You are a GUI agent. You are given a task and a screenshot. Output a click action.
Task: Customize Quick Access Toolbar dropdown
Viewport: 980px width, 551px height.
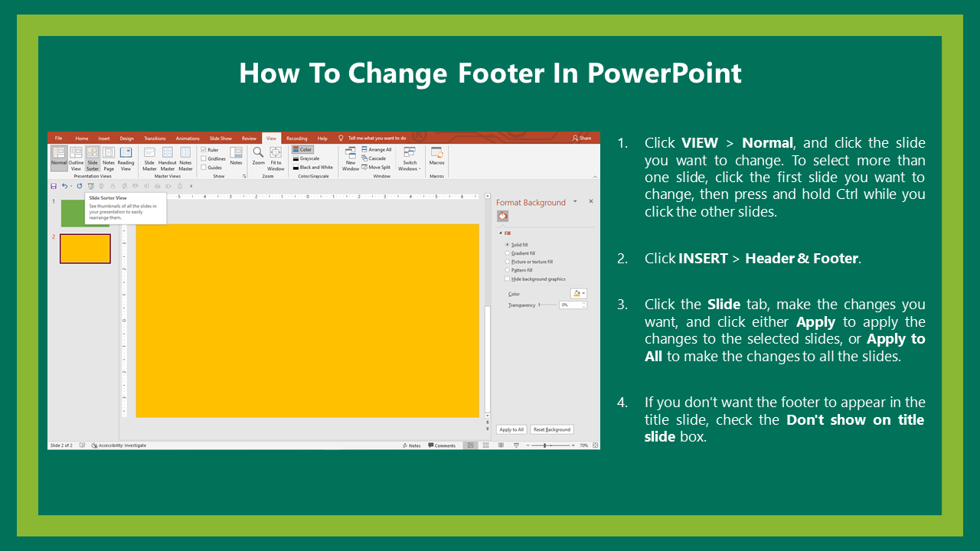(x=191, y=186)
